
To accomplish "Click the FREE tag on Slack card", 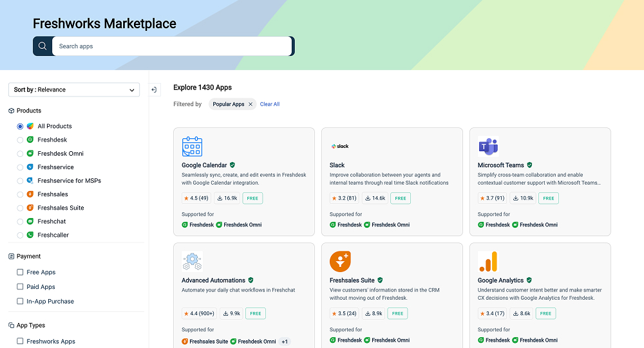I will (x=401, y=198).
